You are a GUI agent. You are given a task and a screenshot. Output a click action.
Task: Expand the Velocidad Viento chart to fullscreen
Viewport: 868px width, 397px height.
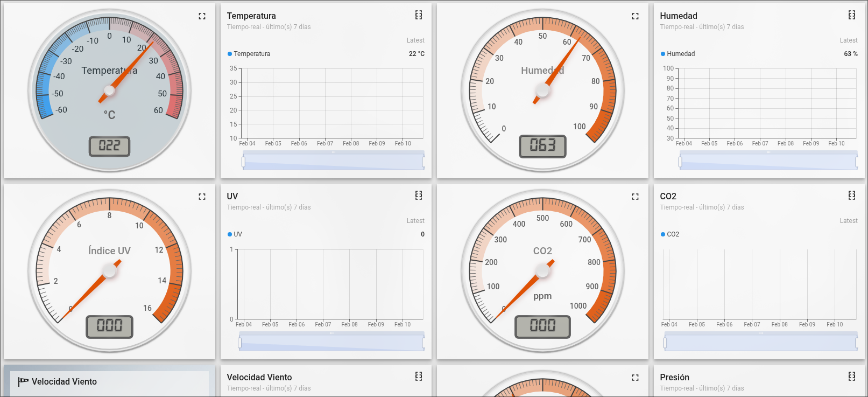(x=419, y=377)
